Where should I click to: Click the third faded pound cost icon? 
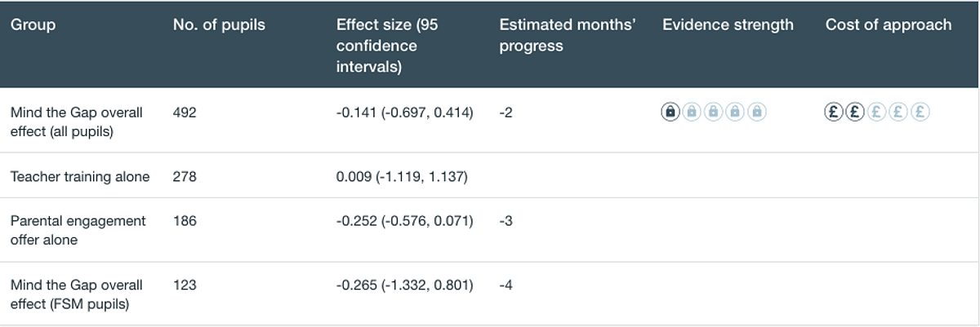click(x=877, y=113)
